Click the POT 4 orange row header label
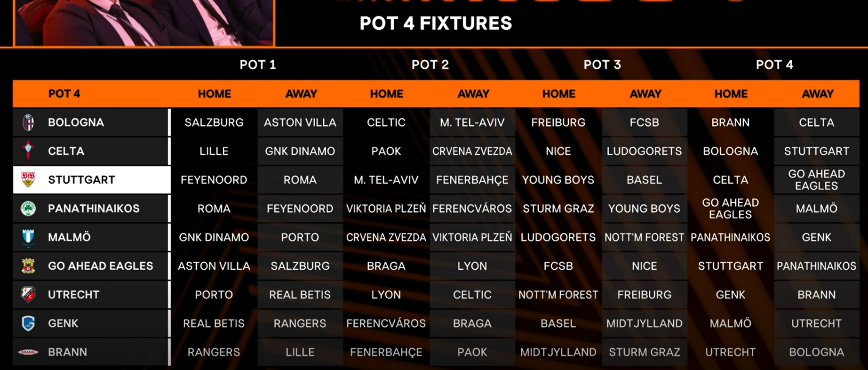 pos(64,94)
